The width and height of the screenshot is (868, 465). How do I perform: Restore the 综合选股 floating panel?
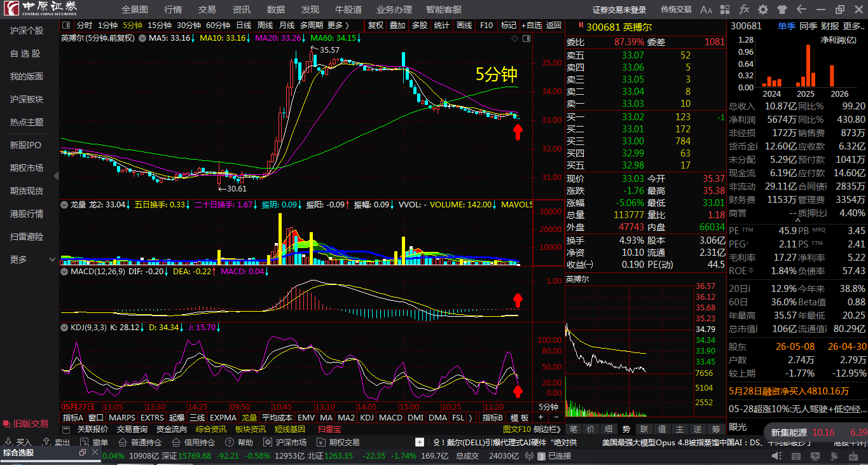pyautogui.click(x=83, y=452)
